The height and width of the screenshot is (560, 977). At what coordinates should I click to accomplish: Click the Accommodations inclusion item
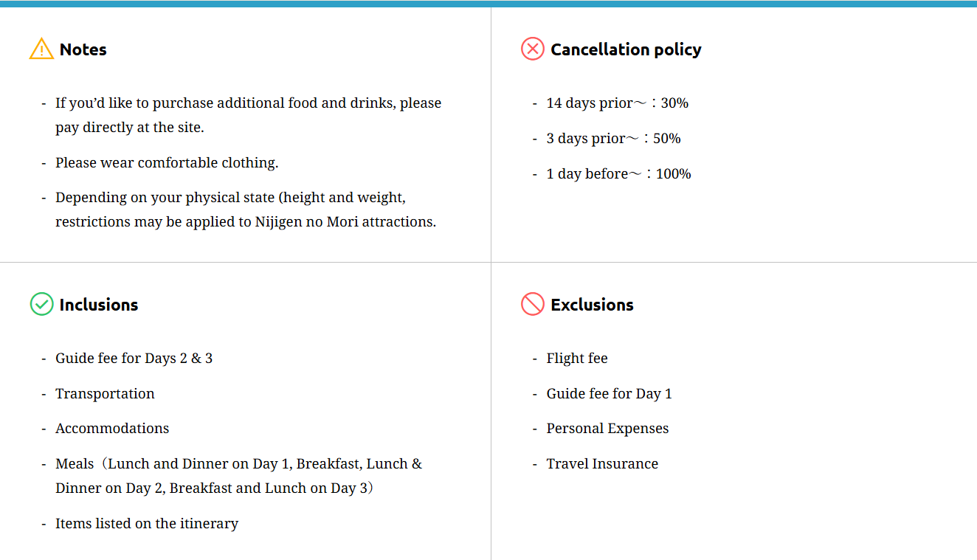[112, 429]
